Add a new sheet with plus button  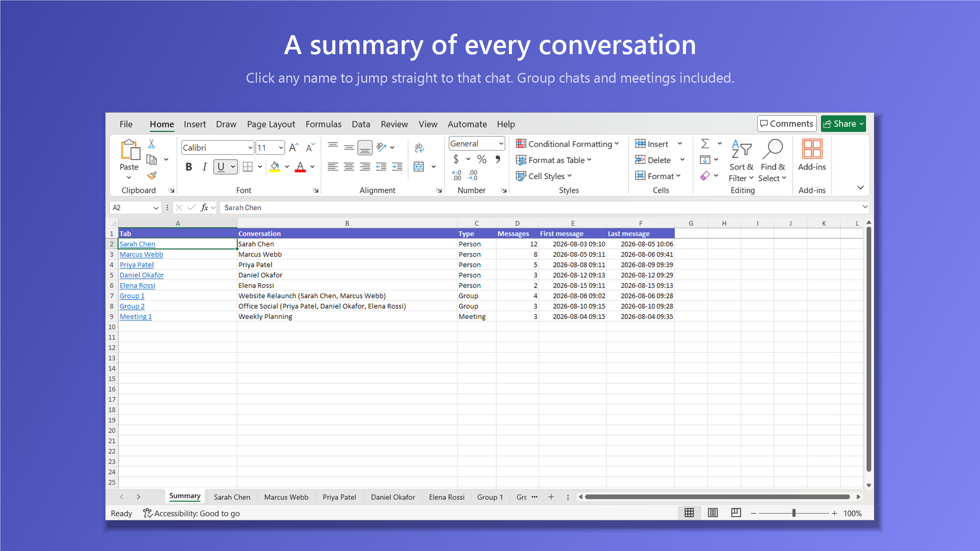(551, 497)
